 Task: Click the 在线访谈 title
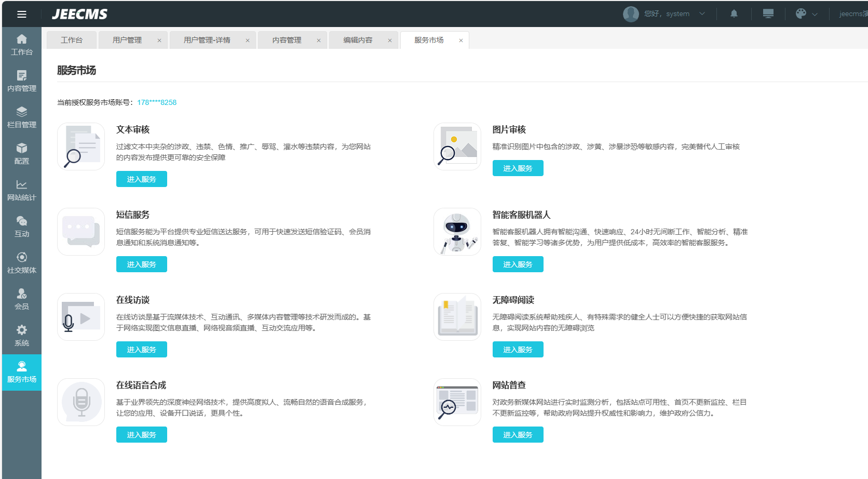[133, 300]
